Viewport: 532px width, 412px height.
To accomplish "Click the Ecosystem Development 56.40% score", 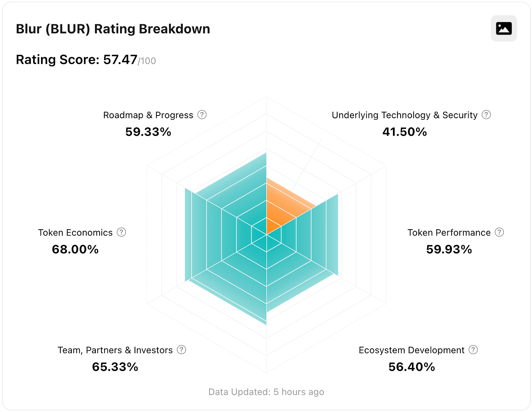I will coord(412,367).
